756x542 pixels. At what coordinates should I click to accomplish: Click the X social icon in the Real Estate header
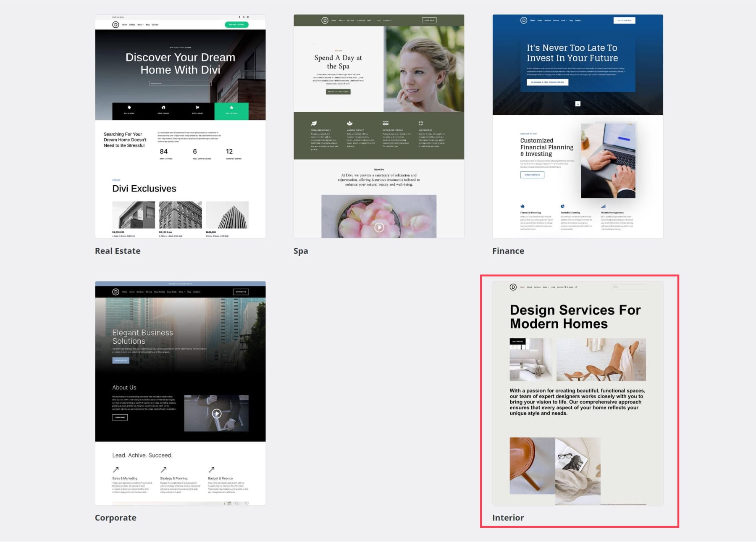[244, 17]
